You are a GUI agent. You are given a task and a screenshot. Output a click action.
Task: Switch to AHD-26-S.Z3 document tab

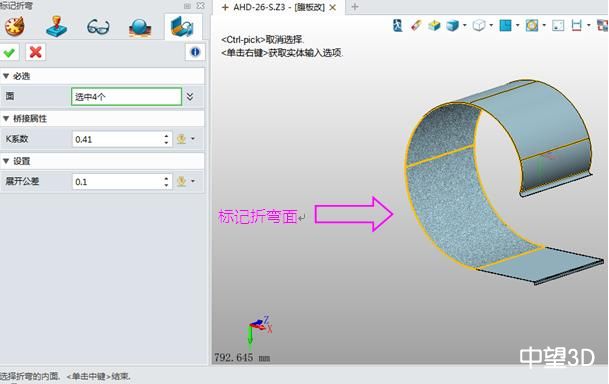coord(278,7)
